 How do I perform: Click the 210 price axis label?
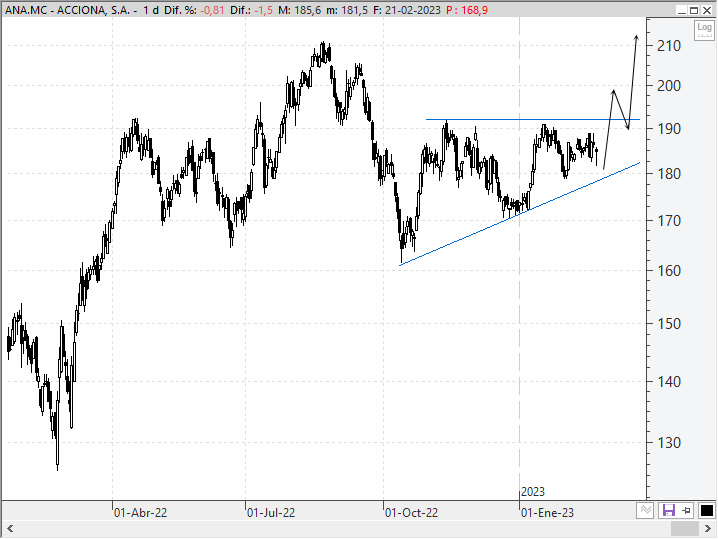click(669, 46)
